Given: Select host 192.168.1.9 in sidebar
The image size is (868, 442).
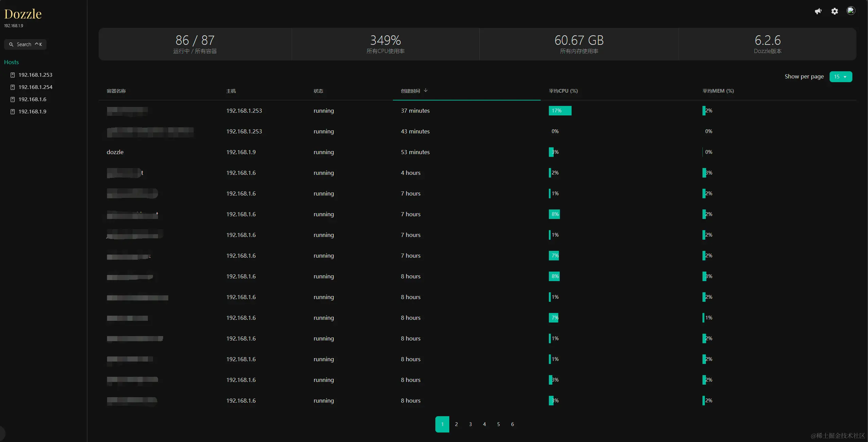Looking at the screenshot, I should coord(32,112).
